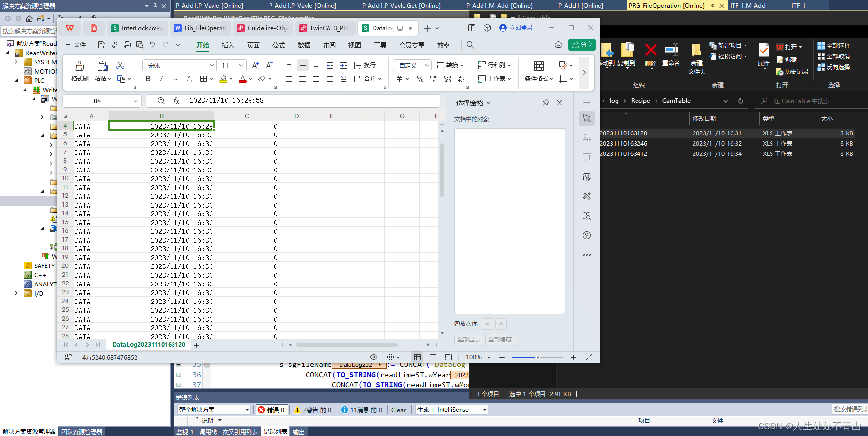The height and width of the screenshot is (436, 868).
Task: Switch to the 输出 tab in bottom panel
Action: (x=298, y=432)
